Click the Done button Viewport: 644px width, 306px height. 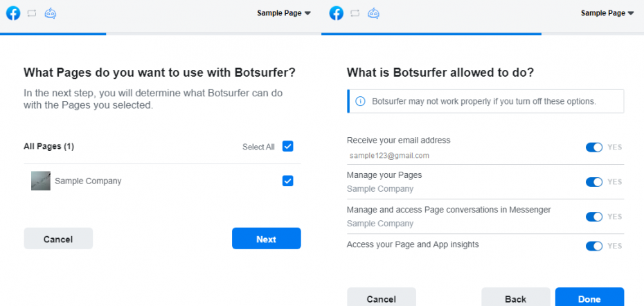pos(589,297)
